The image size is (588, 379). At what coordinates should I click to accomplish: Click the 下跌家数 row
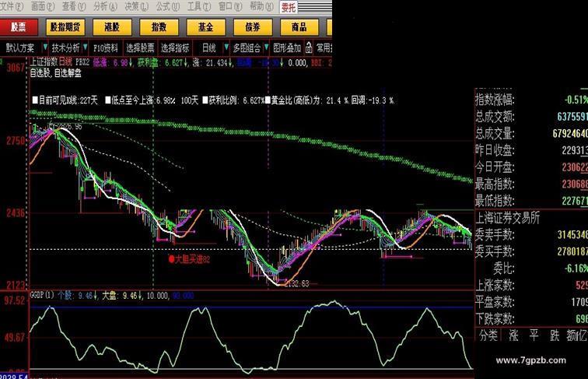[x=531, y=319]
